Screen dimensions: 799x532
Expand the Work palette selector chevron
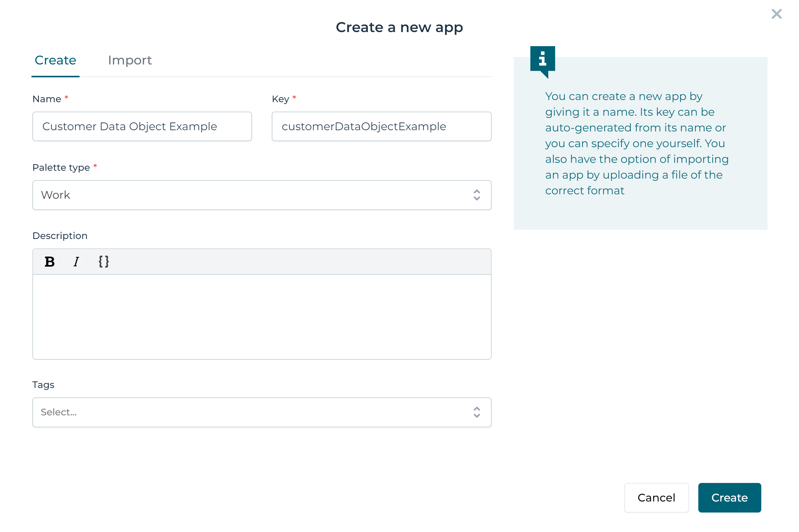[x=477, y=195]
